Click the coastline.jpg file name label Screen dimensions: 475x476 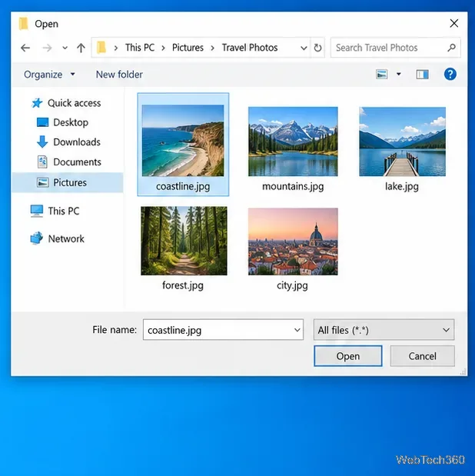pos(183,186)
